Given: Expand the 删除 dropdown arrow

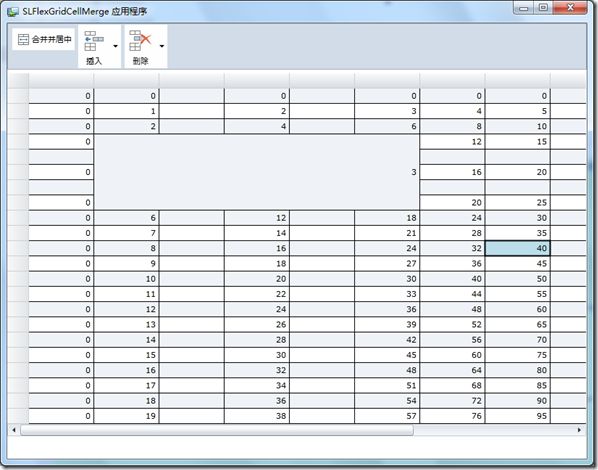Looking at the screenshot, I should [x=162, y=46].
